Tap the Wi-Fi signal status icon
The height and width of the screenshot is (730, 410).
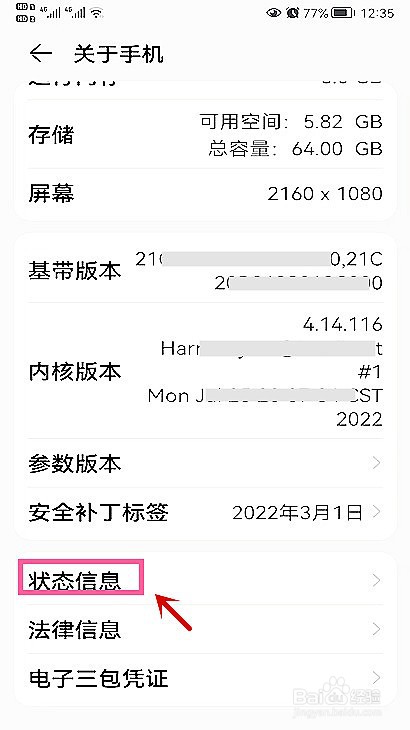pos(96,13)
